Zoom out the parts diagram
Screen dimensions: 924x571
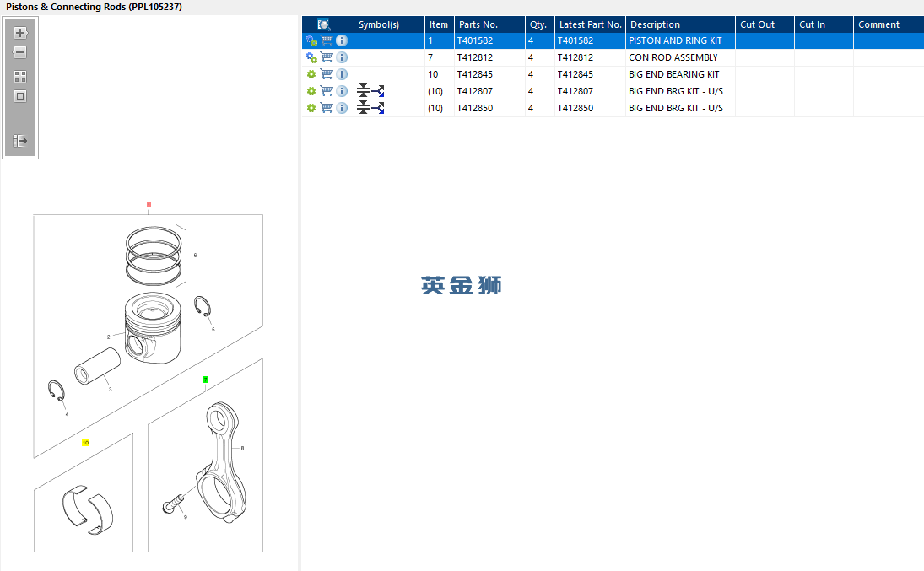point(20,52)
